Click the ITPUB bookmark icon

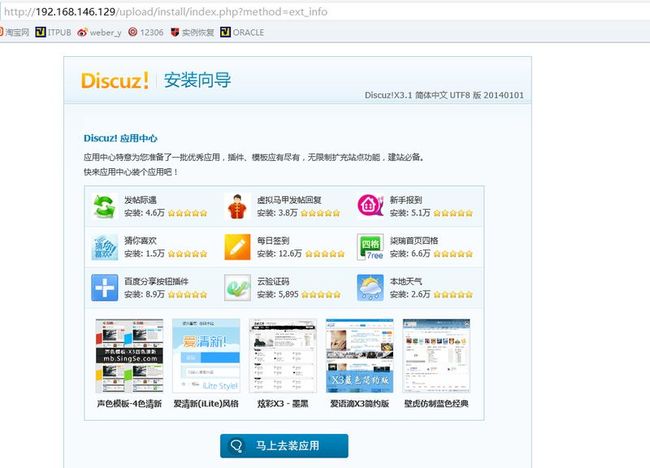[x=40, y=32]
